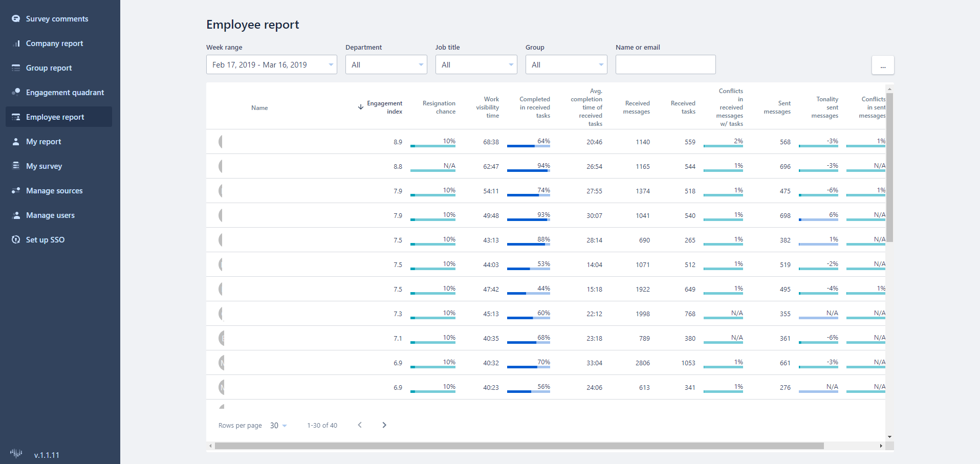
Task: Go to previous page of results
Action: (x=360, y=425)
